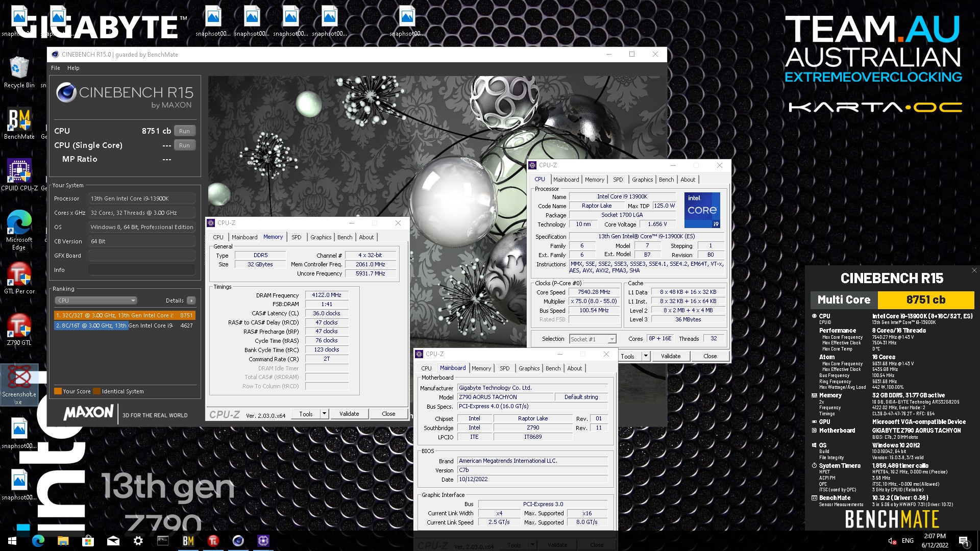980x551 pixels.
Task: Open the Socket #1 selection dropdown
Action: (593, 339)
